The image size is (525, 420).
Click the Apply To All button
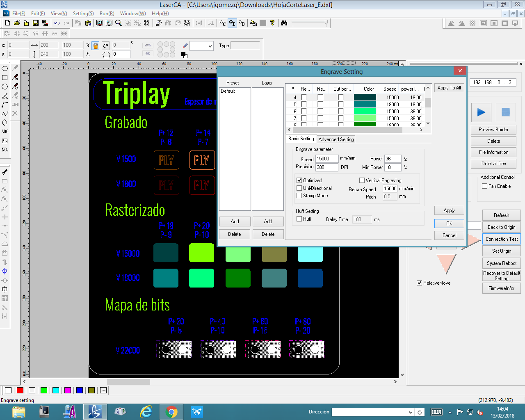[449, 88]
